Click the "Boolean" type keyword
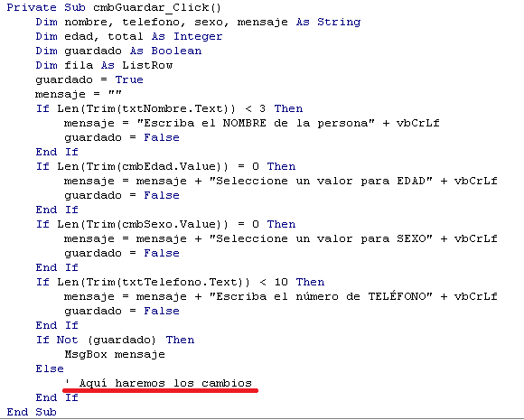The height and width of the screenshot is (420, 524). 176,51
